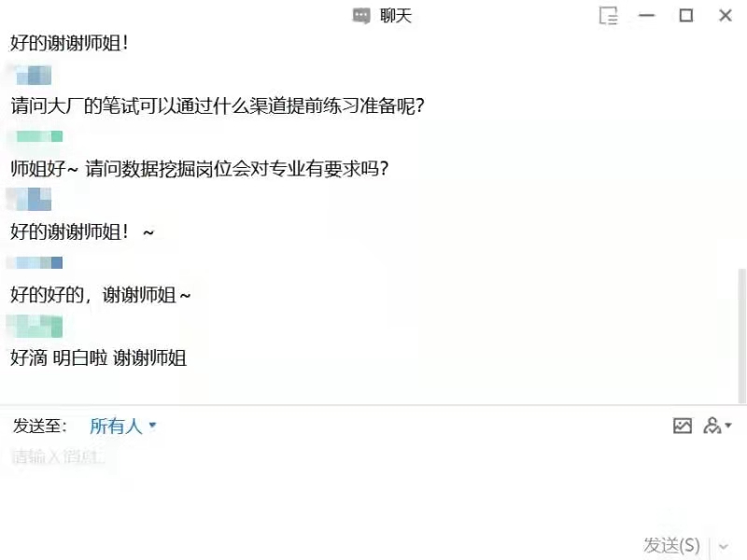Screen dimensions: 747x560
Task: Select the message 好的好的，谢谢师姐~
Action: pyautogui.click(x=101, y=295)
